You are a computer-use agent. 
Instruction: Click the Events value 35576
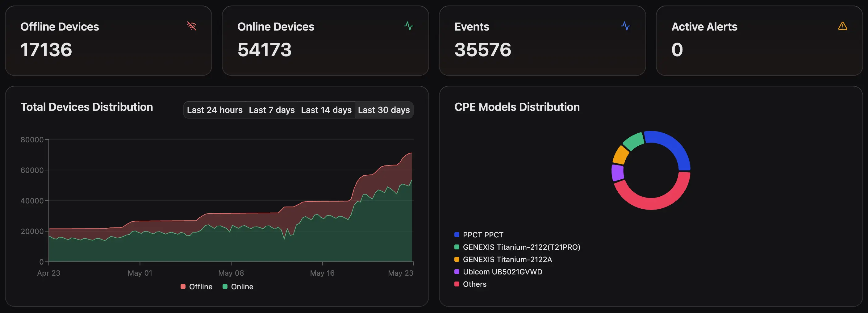483,49
